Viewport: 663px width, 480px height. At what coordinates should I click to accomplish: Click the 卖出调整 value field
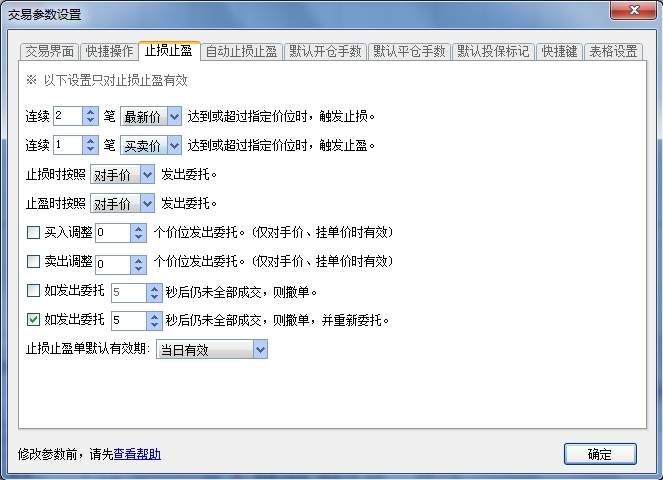[113, 264]
